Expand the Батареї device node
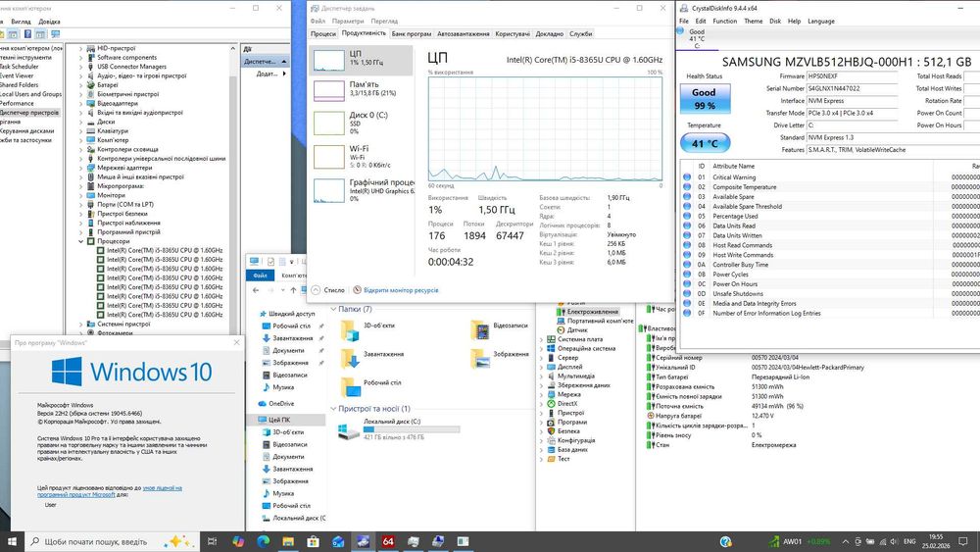The image size is (980, 552). 80,85
